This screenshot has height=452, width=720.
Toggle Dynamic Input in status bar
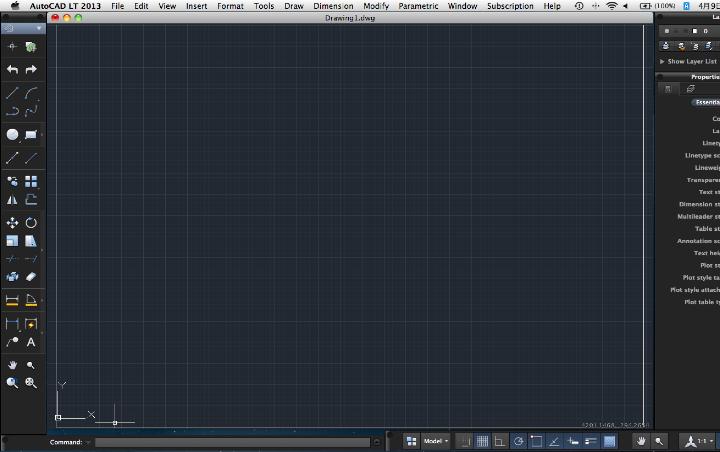click(573, 441)
